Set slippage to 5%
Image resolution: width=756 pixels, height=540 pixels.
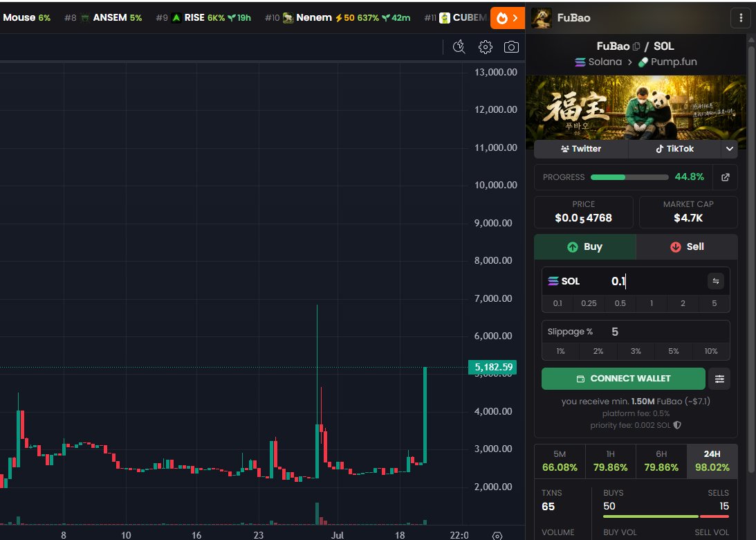pos(674,351)
